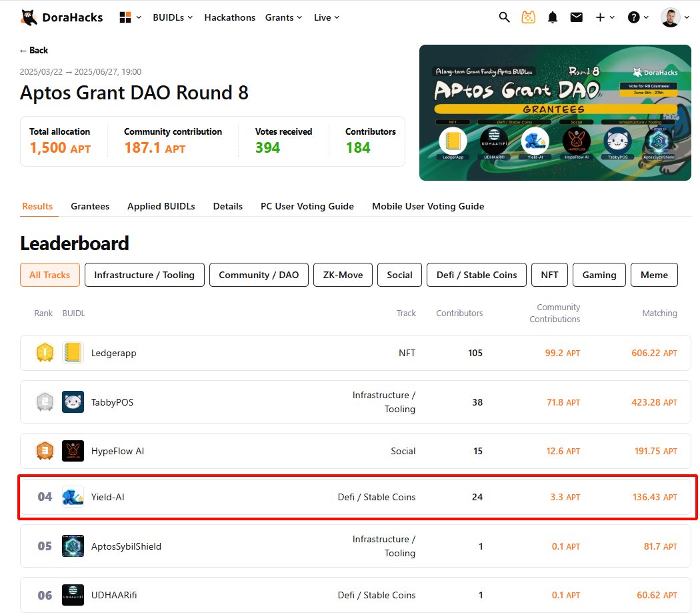Select the All Tracks filter
The height and width of the screenshot is (615, 700).
click(x=50, y=275)
